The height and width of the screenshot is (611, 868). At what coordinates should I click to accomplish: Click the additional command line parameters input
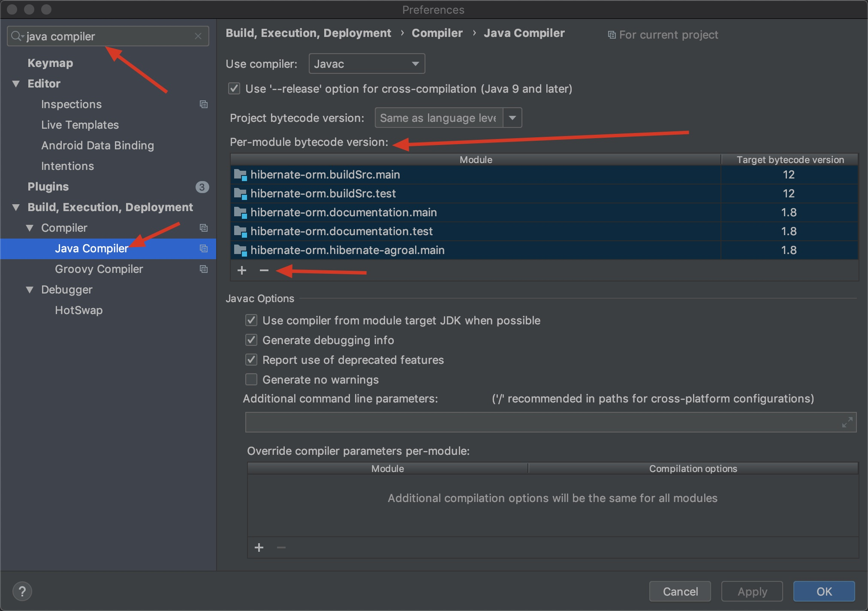(540, 422)
